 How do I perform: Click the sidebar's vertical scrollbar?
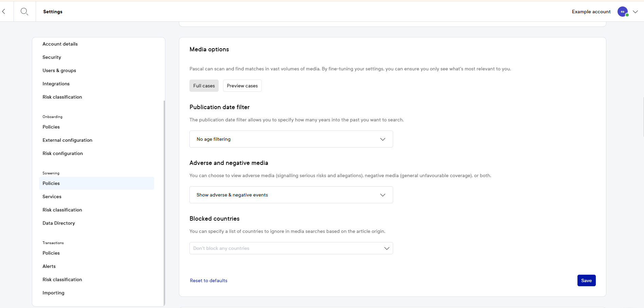[164, 203]
